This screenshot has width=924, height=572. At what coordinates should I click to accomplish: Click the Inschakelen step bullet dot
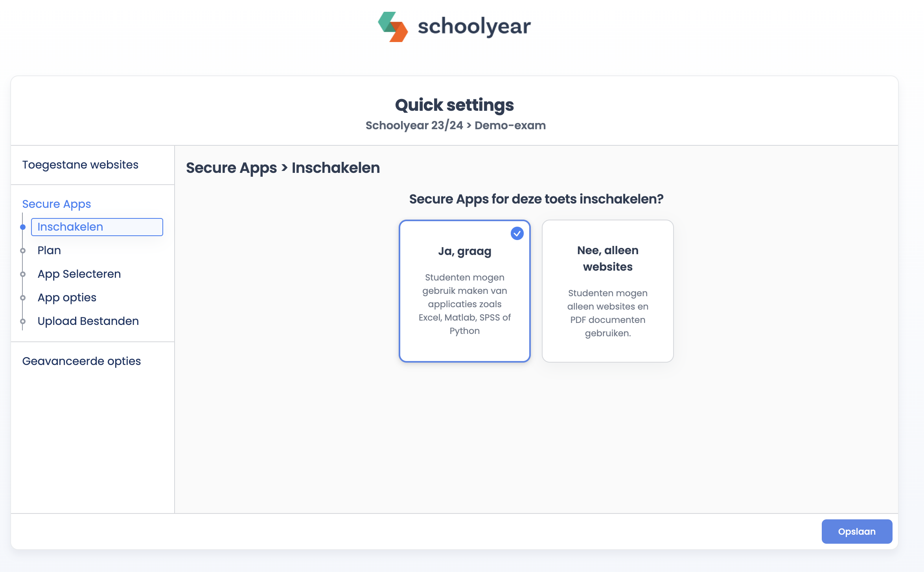tap(23, 227)
